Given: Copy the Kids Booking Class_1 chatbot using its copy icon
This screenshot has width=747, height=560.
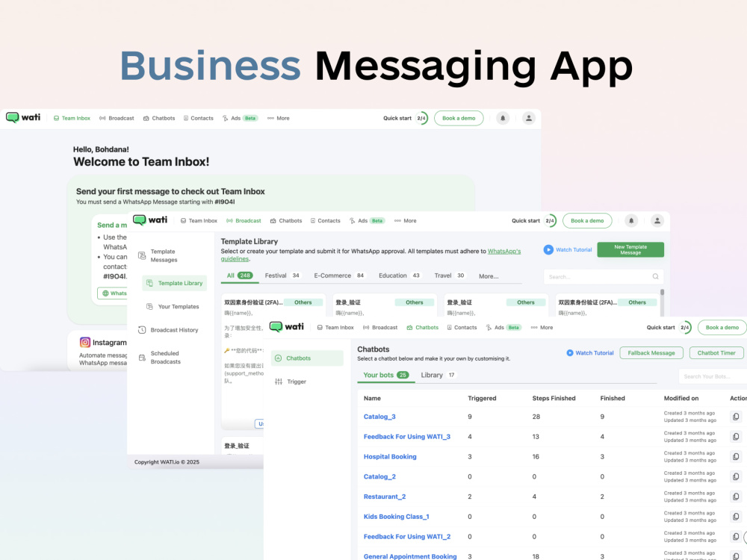Looking at the screenshot, I should click(x=736, y=517).
